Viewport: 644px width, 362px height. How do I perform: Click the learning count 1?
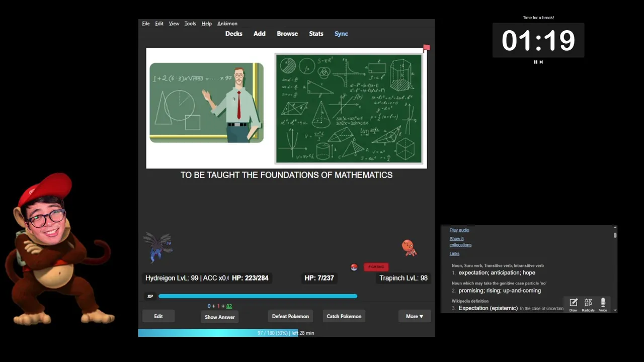point(218,306)
